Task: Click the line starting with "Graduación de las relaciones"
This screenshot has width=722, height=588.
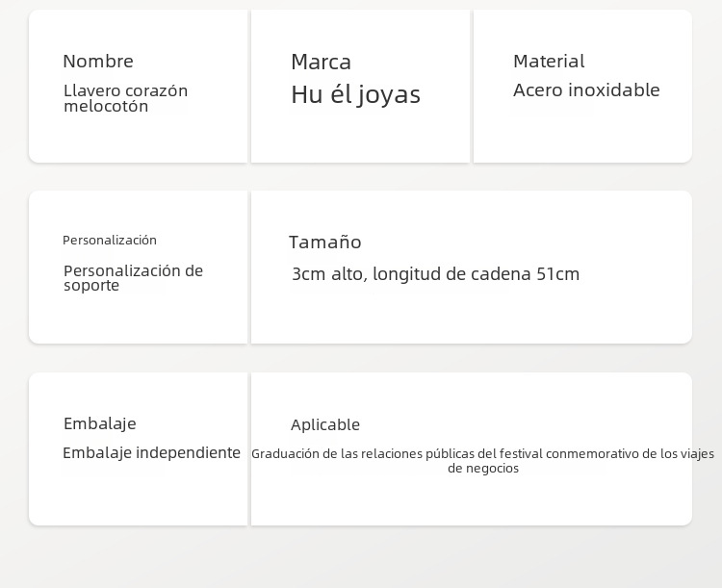Action: coord(482,453)
